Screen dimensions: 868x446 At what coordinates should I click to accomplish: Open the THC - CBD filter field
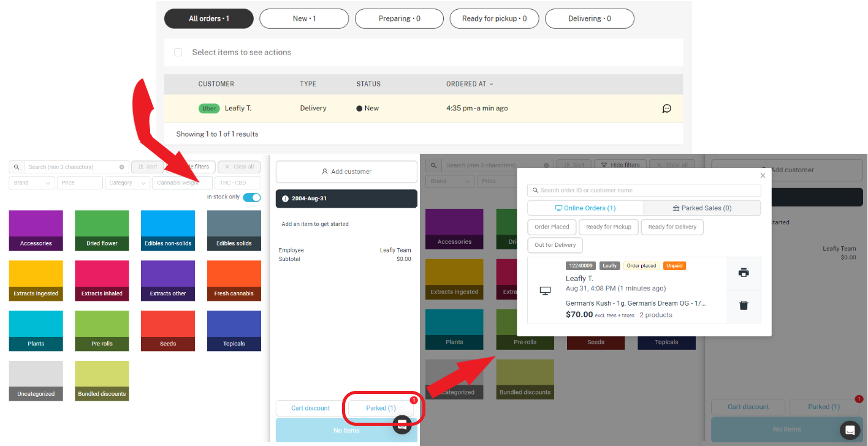click(x=237, y=183)
